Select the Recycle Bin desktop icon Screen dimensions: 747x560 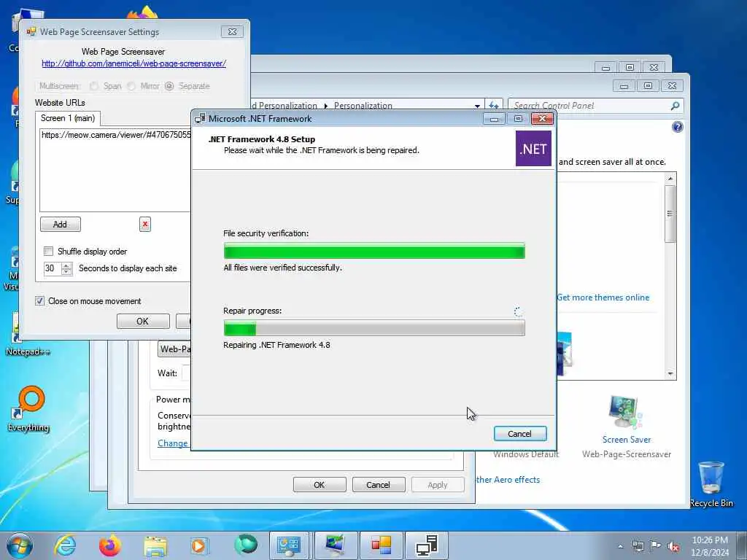(x=711, y=484)
